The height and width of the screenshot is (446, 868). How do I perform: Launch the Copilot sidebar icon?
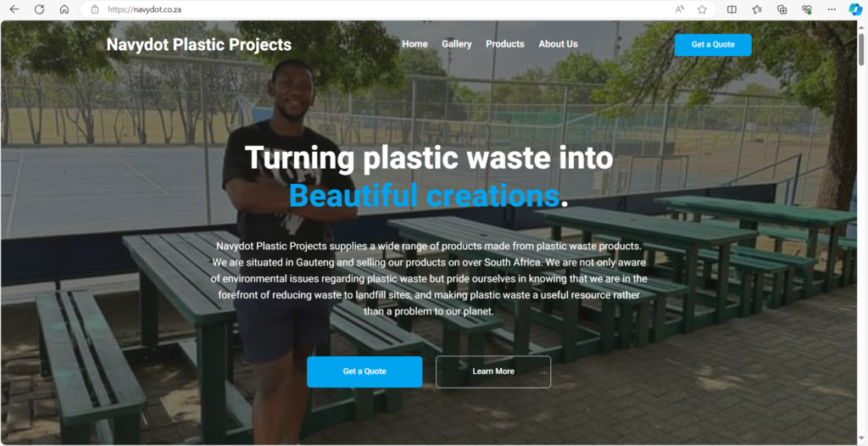[855, 9]
